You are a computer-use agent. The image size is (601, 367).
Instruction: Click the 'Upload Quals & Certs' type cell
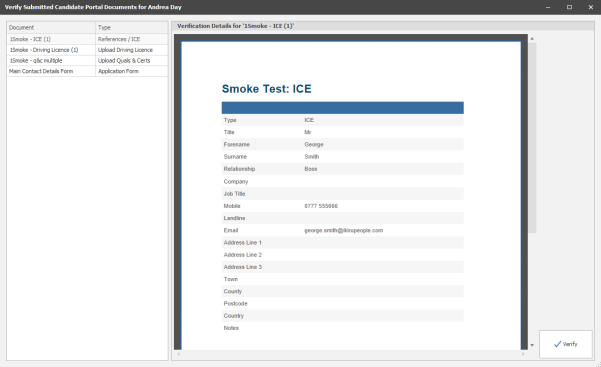coord(131,61)
